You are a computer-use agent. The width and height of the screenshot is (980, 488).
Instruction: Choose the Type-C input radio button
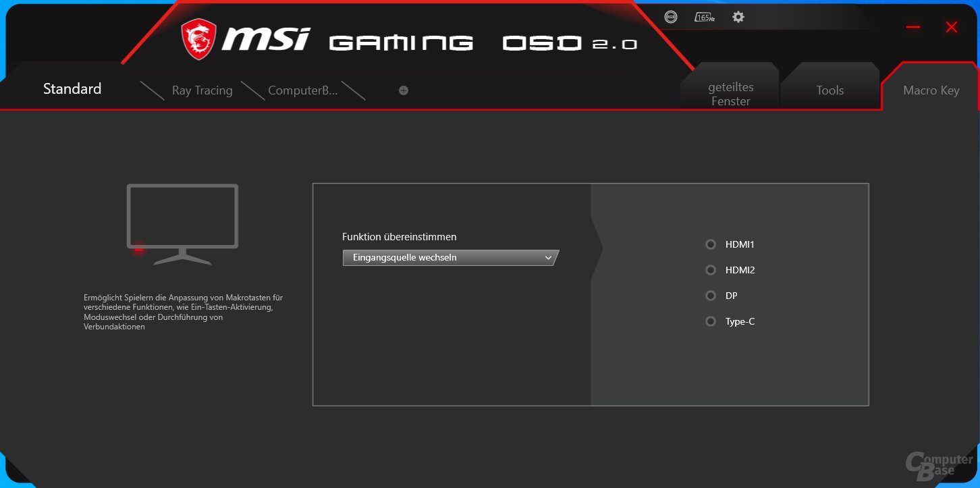(711, 321)
